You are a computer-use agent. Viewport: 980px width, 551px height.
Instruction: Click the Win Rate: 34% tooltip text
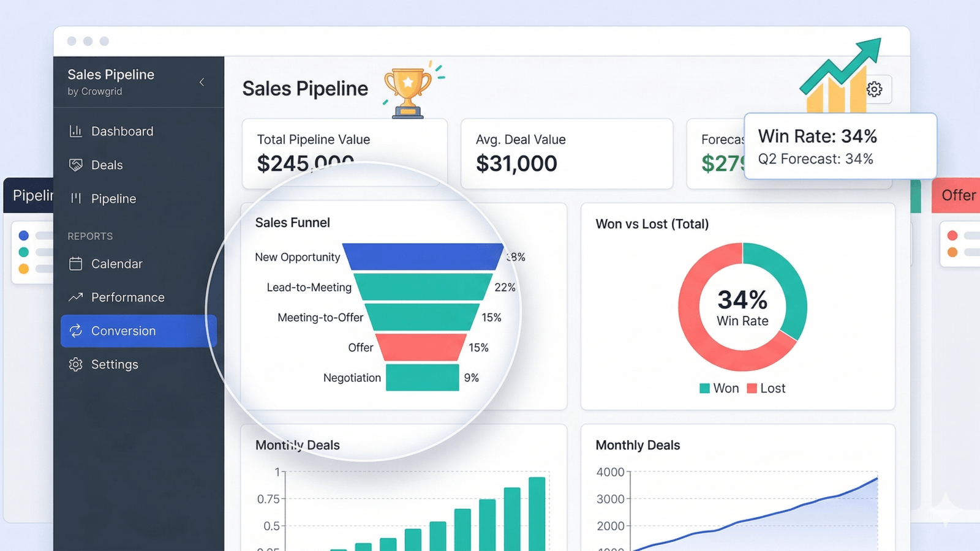(818, 136)
